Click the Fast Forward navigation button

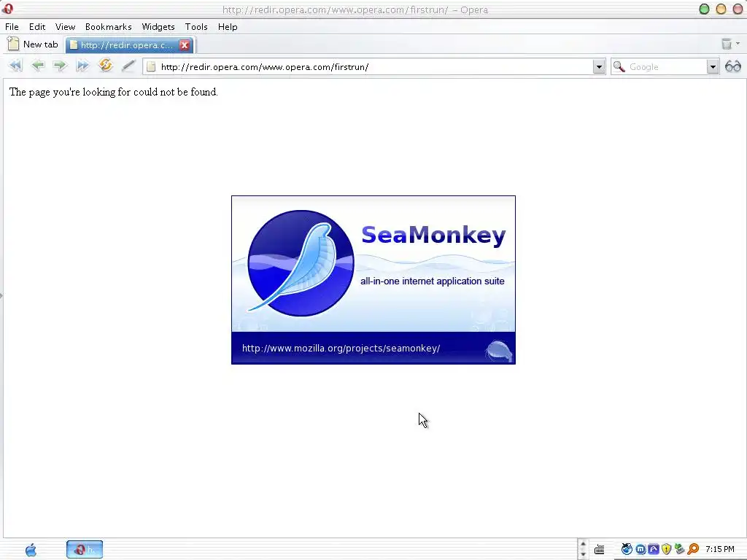82,66
